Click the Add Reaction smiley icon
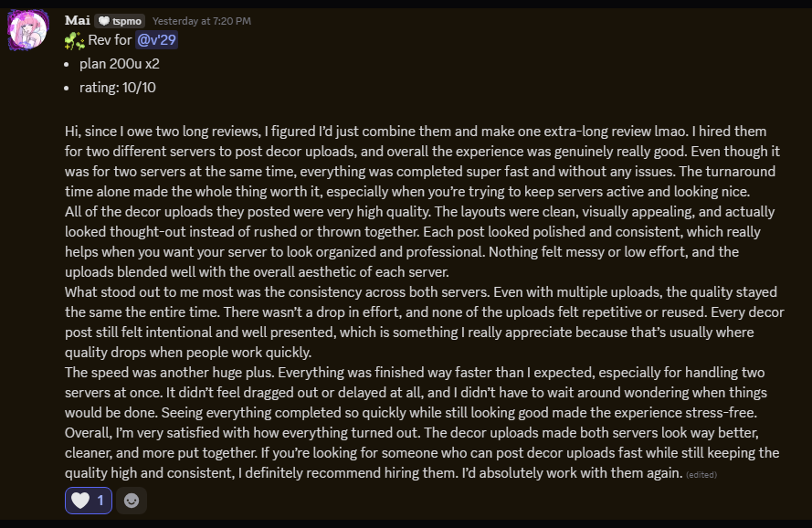The image size is (812, 528). [132, 501]
